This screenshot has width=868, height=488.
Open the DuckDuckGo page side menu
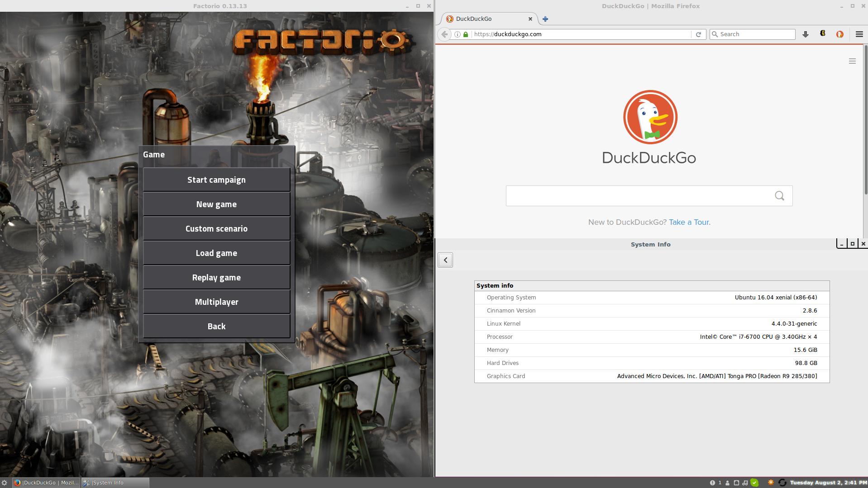click(x=852, y=61)
